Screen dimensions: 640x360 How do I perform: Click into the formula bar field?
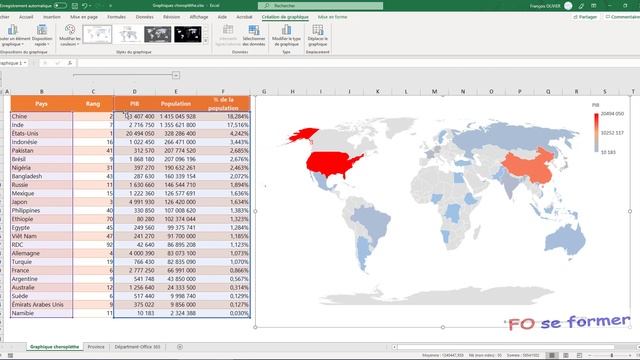358,63
